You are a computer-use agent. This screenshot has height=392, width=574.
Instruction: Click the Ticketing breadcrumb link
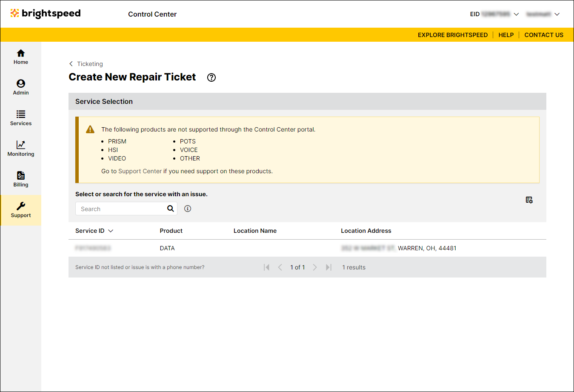(x=90, y=64)
